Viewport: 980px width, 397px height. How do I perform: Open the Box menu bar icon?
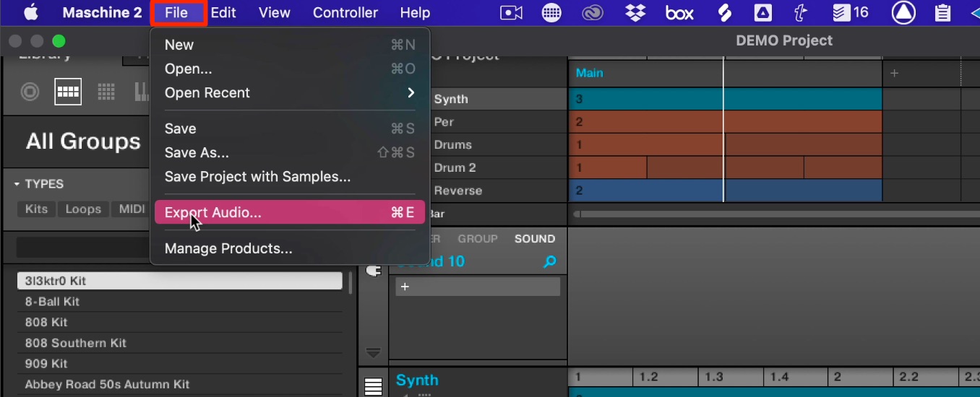click(x=679, y=12)
